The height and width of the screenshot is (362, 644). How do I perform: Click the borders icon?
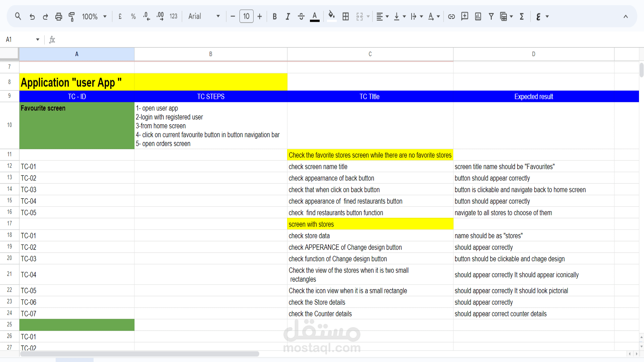pos(345,16)
